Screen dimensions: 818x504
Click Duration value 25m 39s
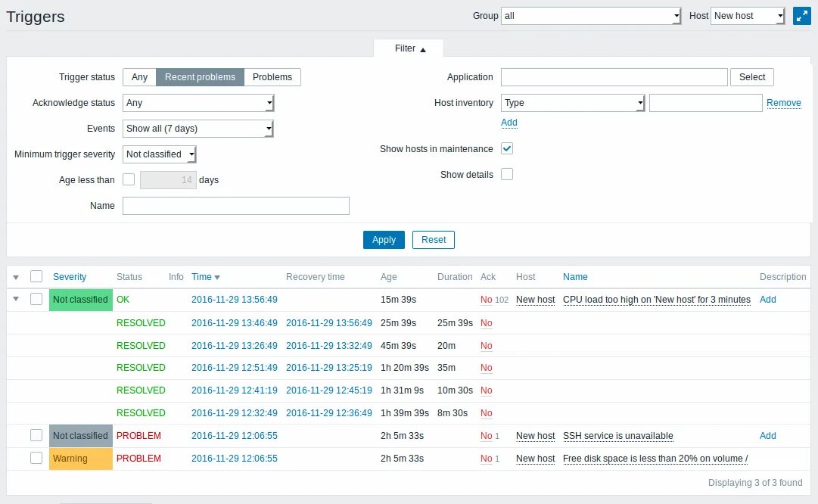[455, 323]
